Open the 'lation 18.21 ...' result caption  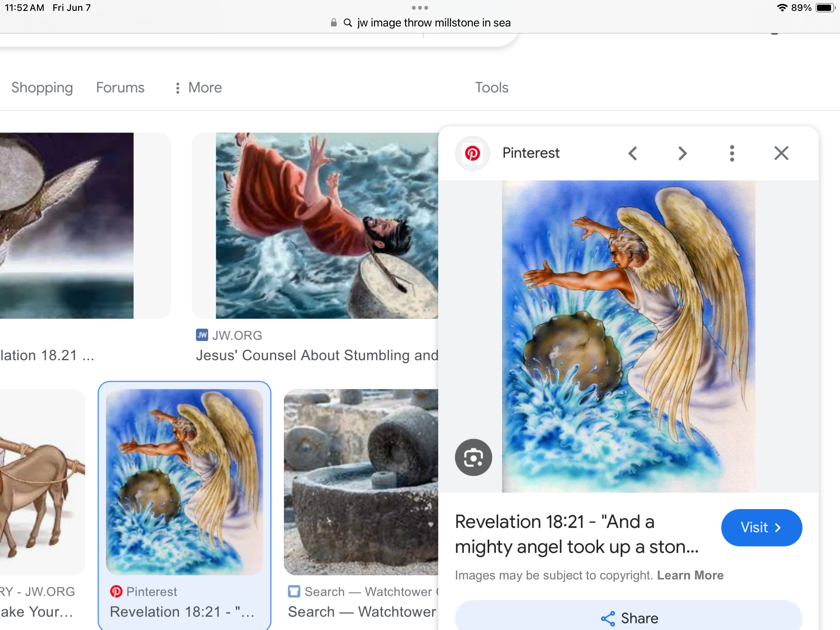(47, 355)
